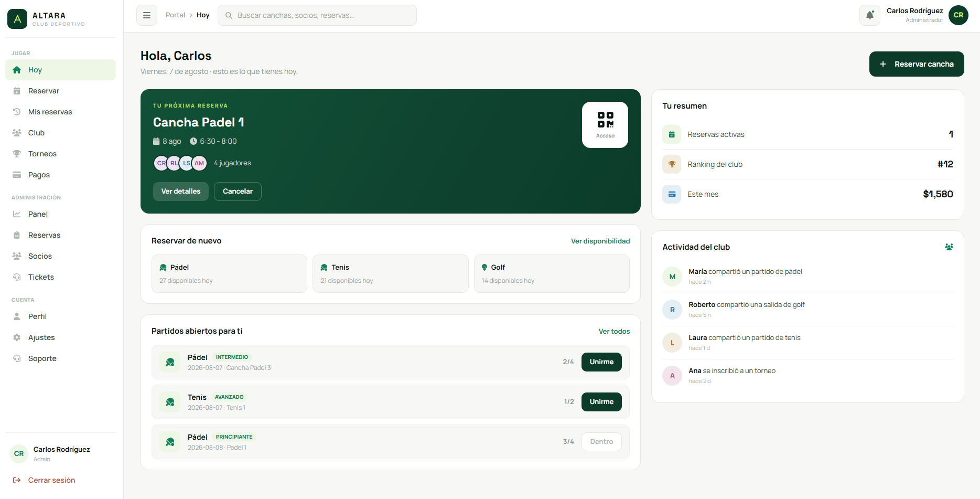Click Carlos Rodríguez name in sidebar footer
Viewport: 980px width, 499px height.
(62, 450)
